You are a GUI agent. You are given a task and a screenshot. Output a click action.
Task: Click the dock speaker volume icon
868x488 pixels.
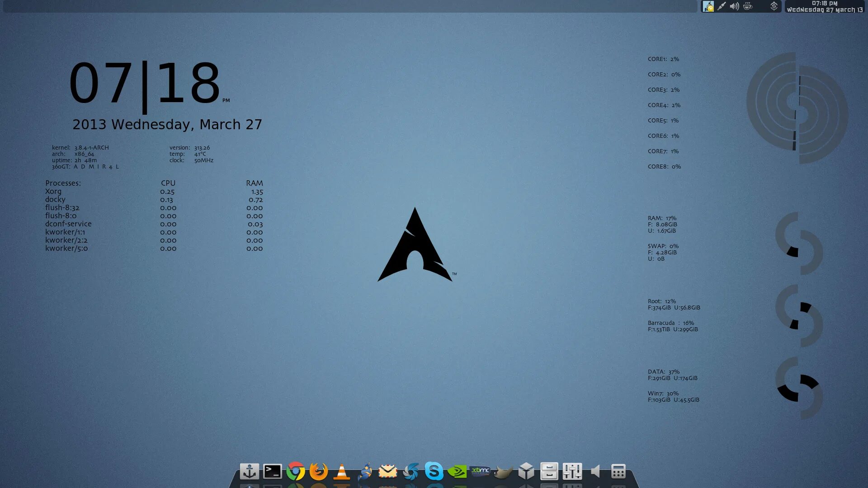[x=595, y=471]
